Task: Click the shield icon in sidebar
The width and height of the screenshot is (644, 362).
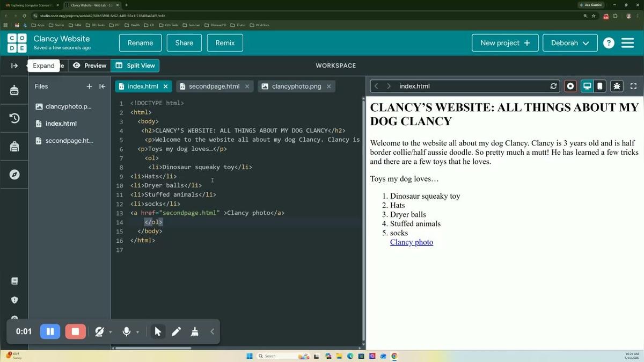Action: click(14, 300)
